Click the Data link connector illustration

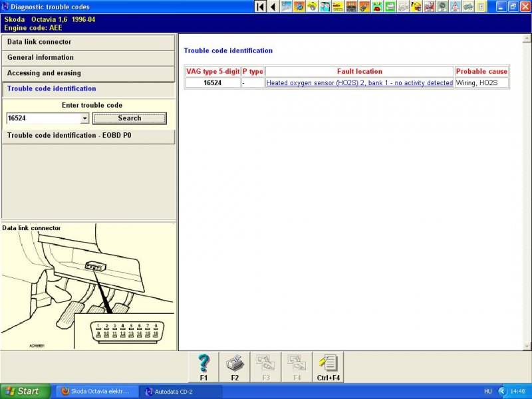pos(88,287)
